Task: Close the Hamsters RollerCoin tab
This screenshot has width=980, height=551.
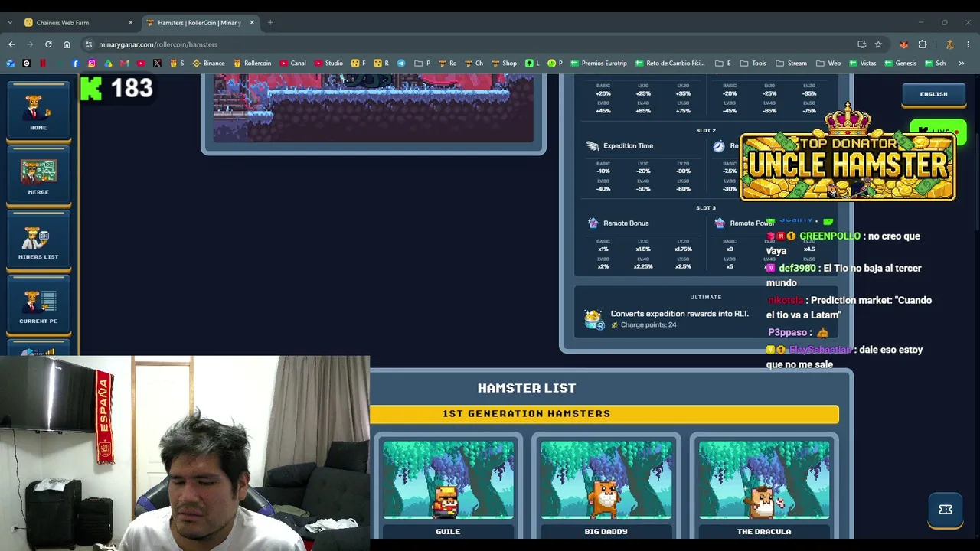Action: pos(252,22)
